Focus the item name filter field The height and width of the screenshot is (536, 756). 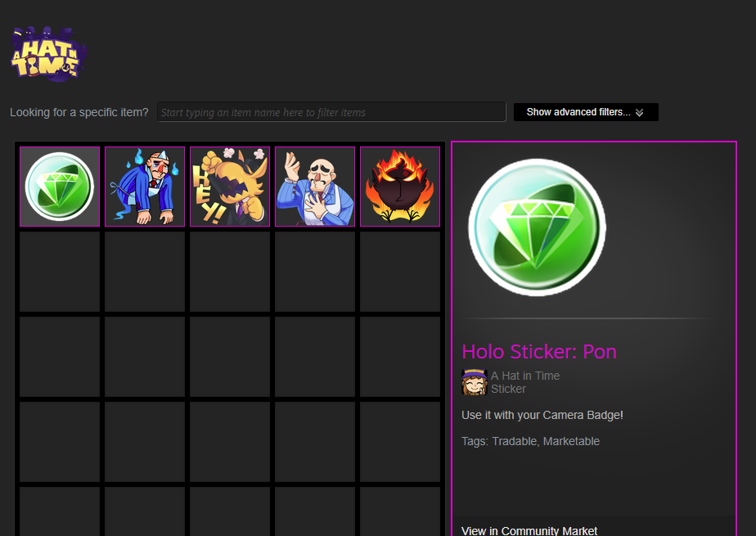coord(331,112)
